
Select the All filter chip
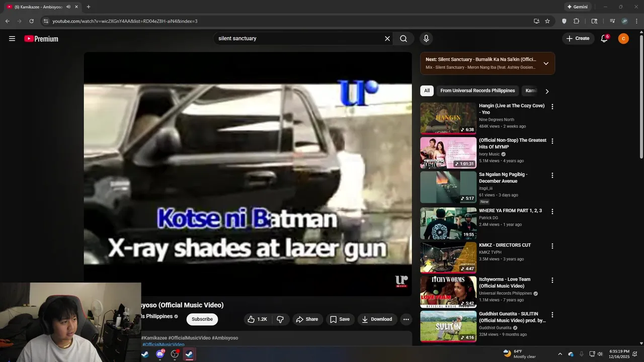[x=427, y=90]
